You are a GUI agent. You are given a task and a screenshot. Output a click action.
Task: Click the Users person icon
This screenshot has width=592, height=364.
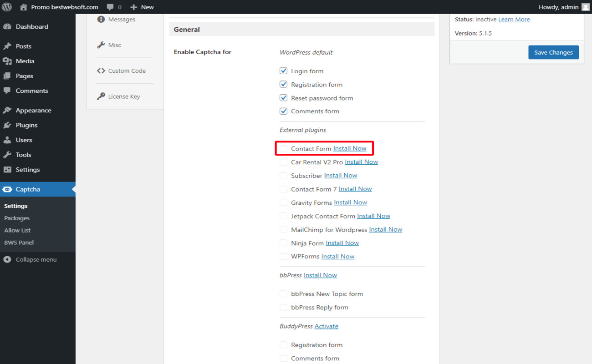point(7,140)
